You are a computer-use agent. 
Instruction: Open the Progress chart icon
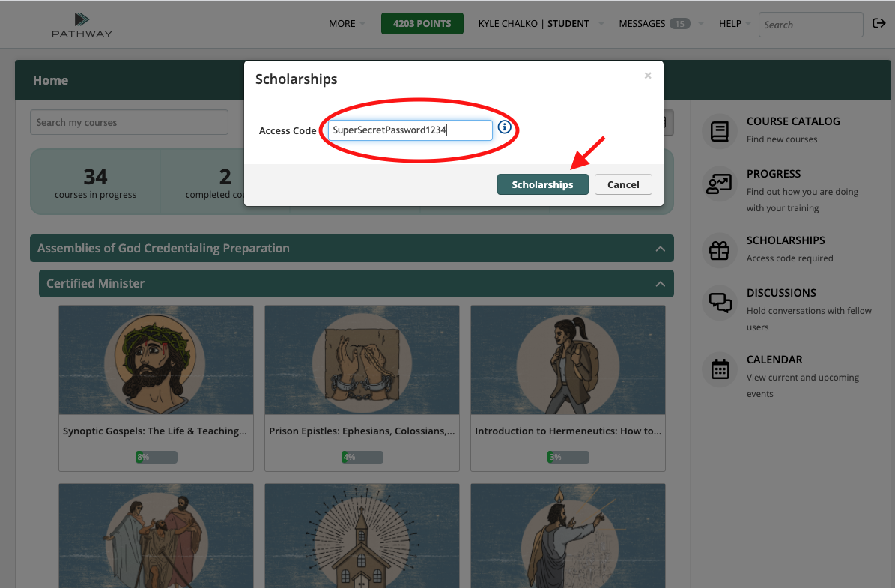tap(719, 184)
